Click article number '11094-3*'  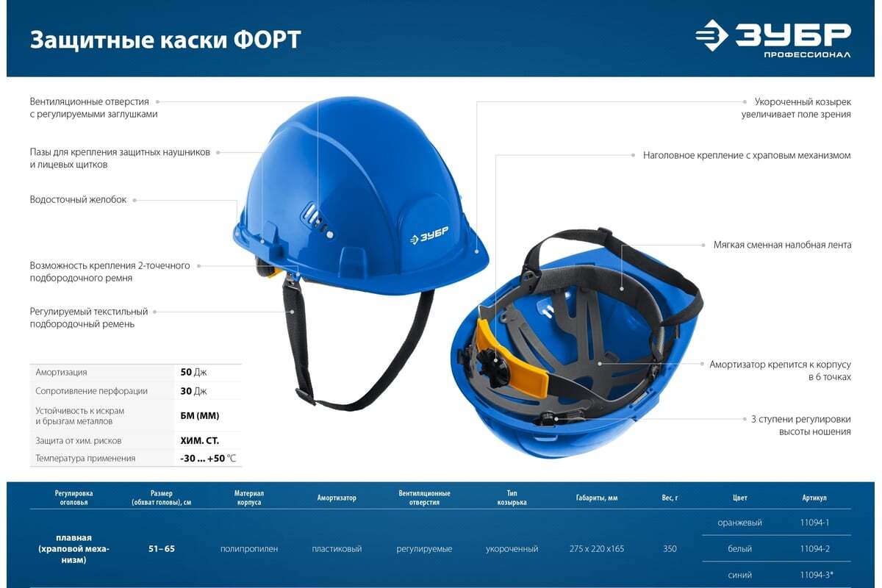coord(816,575)
